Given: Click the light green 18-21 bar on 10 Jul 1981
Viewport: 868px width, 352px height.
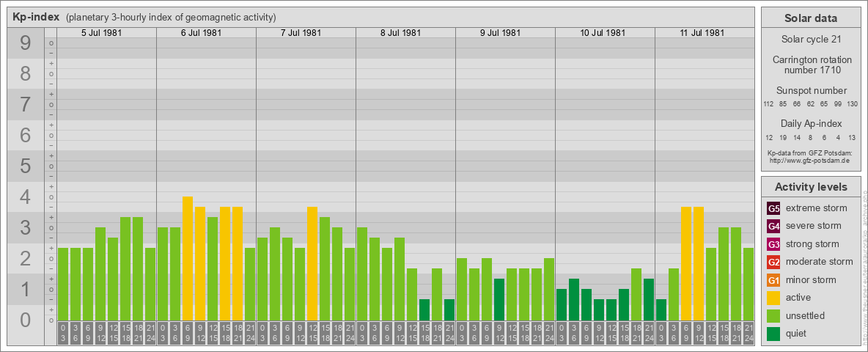Looking at the screenshot, I should tap(636, 295).
